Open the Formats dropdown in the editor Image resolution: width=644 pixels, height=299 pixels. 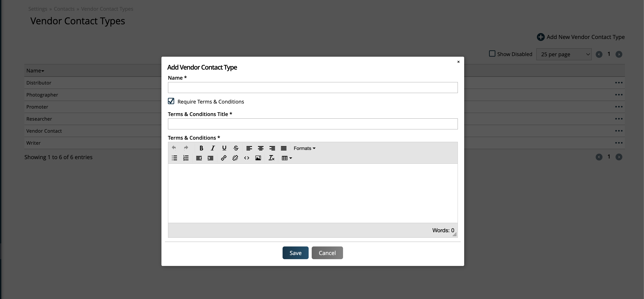304,148
